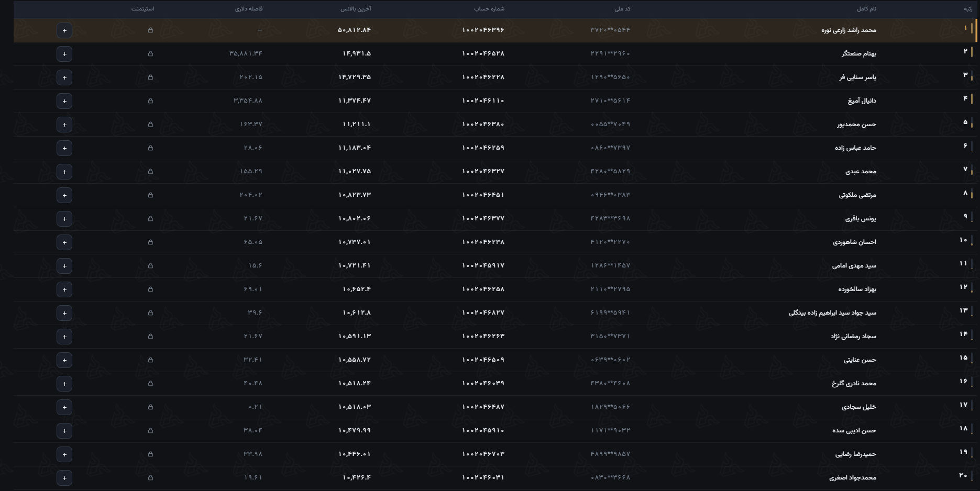Click the statement lock for حسن عنایتی
This screenshot has width=980, height=491.
point(150,360)
